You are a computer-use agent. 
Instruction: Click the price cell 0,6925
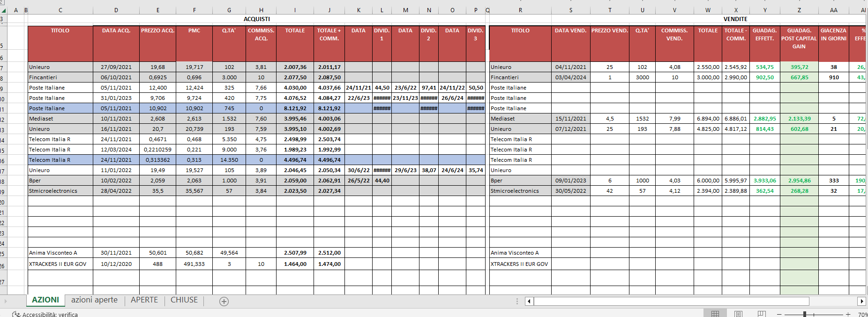[x=157, y=77]
